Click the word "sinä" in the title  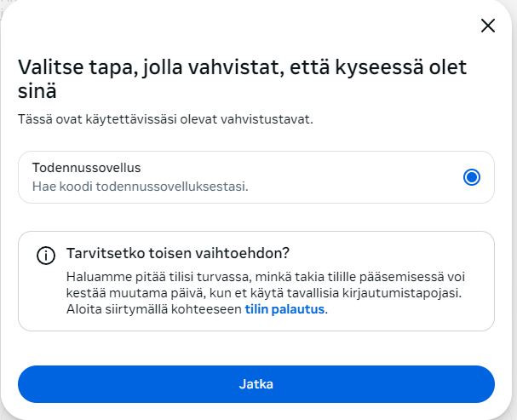tap(37, 91)
